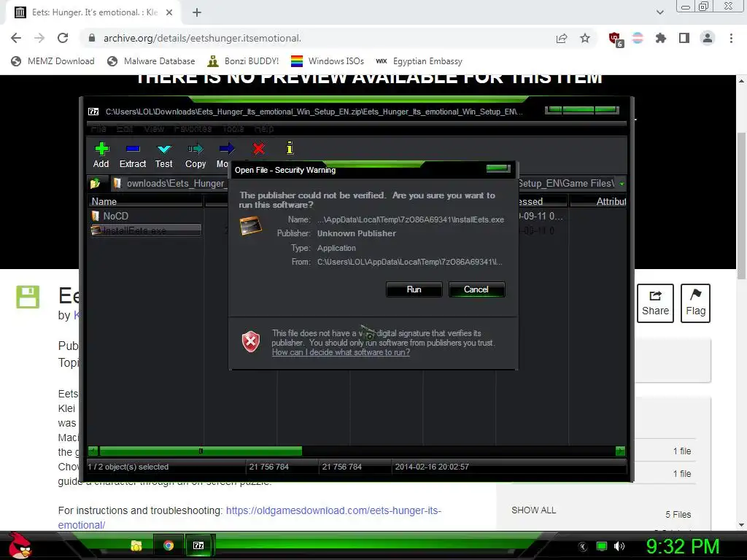Click the Add button in 7-Zip toolbar
Screen dimensions: 747x560
[101, 155]
